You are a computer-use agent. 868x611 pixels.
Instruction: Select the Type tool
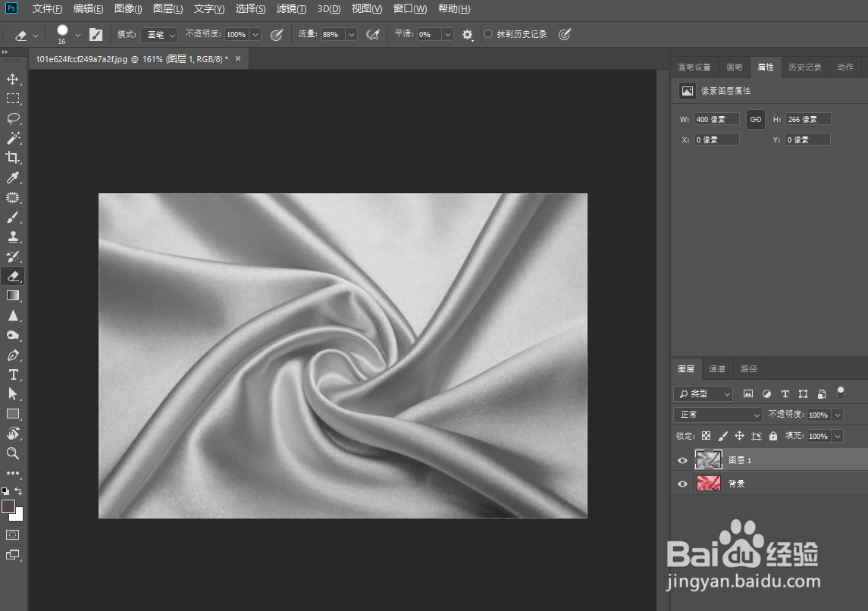13,374
